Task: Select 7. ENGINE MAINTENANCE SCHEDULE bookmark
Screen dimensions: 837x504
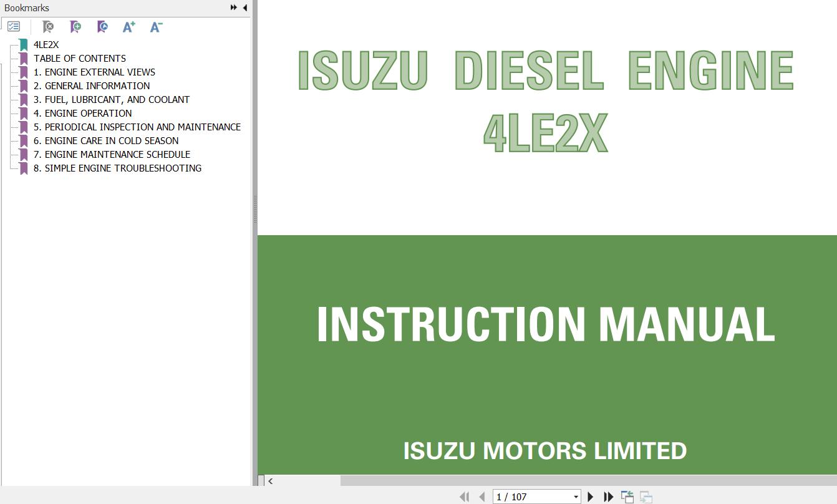Action: coord(112,155)
